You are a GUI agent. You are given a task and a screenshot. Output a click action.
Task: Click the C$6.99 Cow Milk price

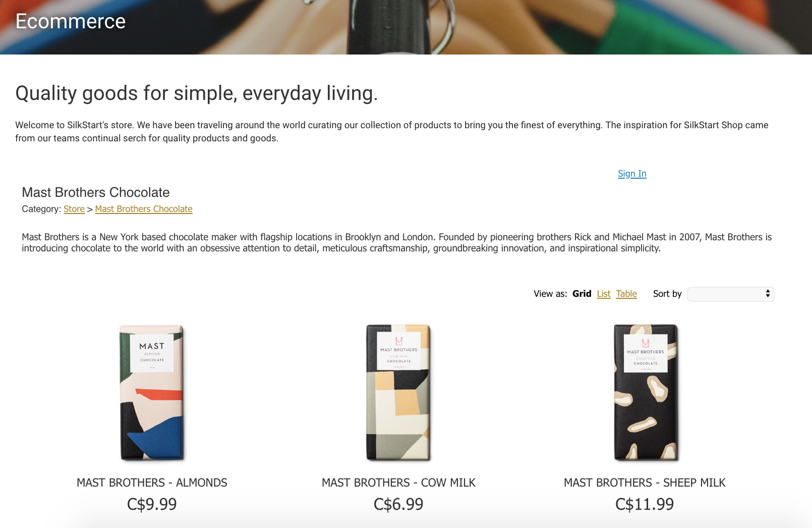(x=398, y=504)
